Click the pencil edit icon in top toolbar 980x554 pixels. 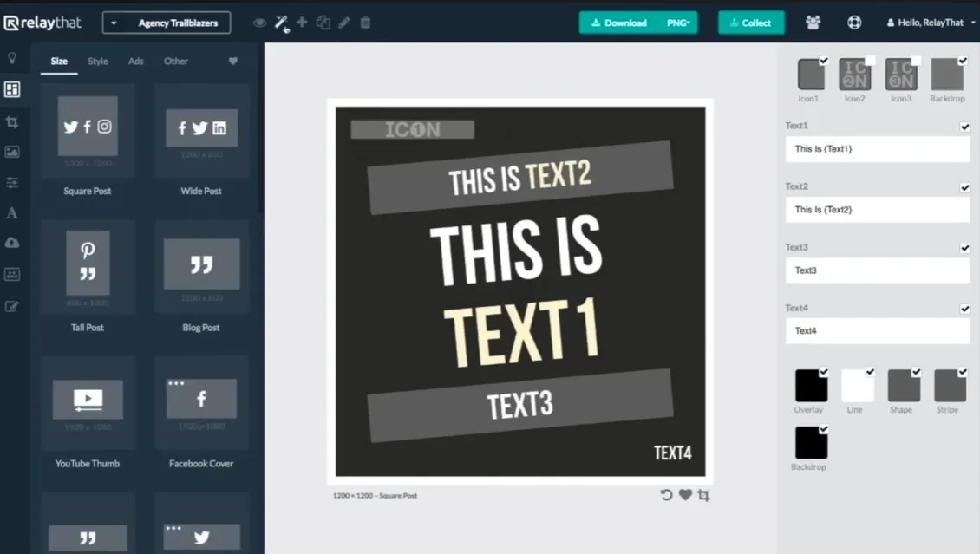[343, 23]
